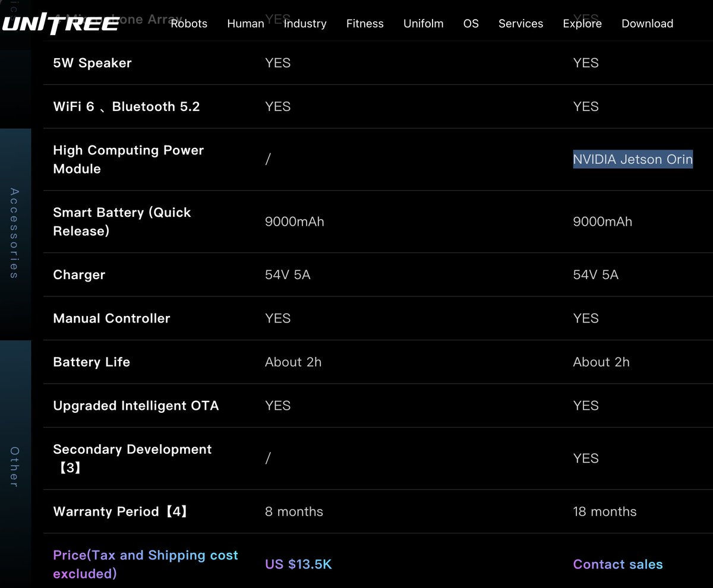Open the Services nav item

pyautogui.click(x=520, y=24)
